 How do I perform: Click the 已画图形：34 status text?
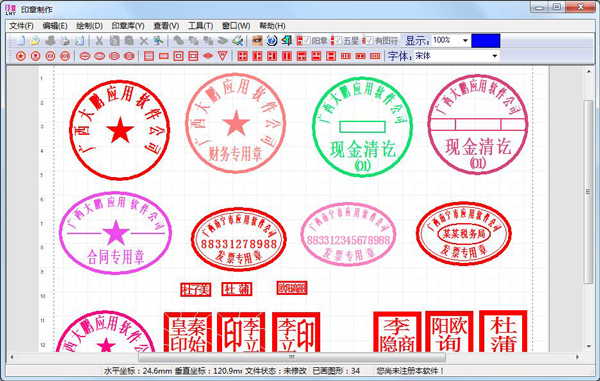[336, 371]
